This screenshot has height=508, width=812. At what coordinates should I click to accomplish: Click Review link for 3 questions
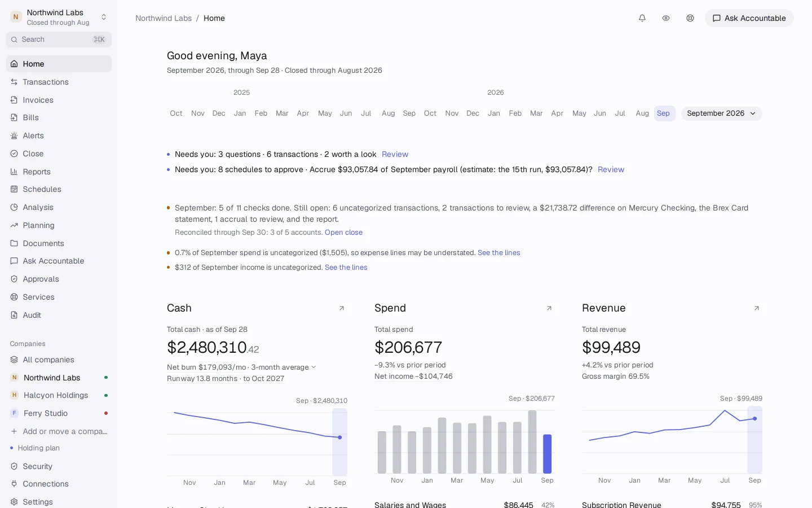tap(395, 154)
